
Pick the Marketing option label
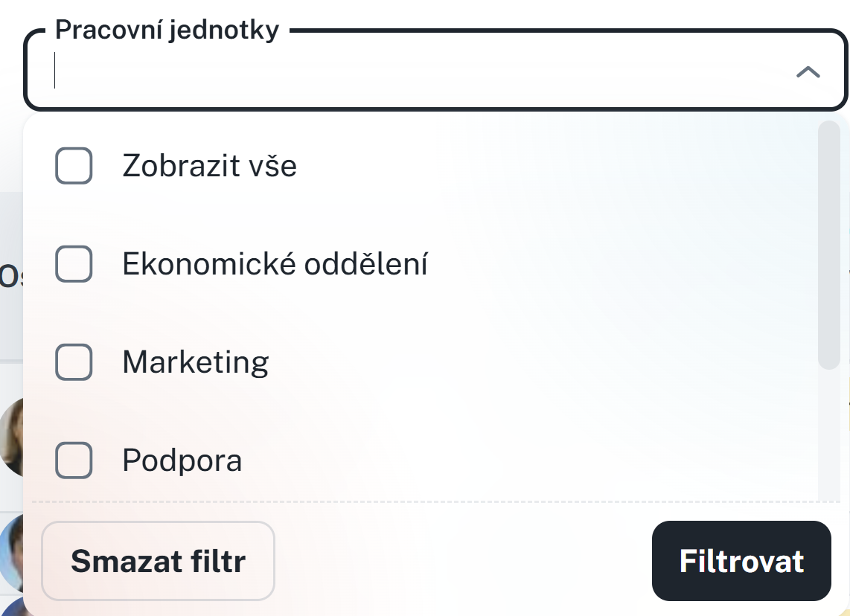195,362
